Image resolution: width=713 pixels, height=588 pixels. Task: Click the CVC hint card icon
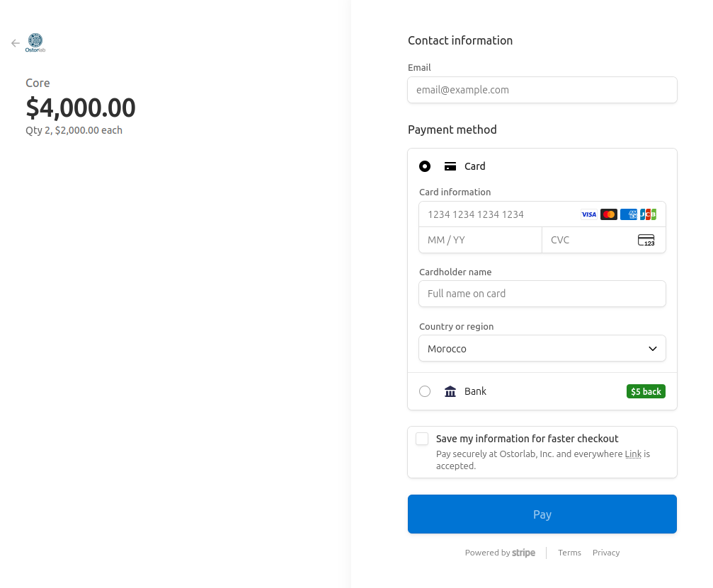646,240
